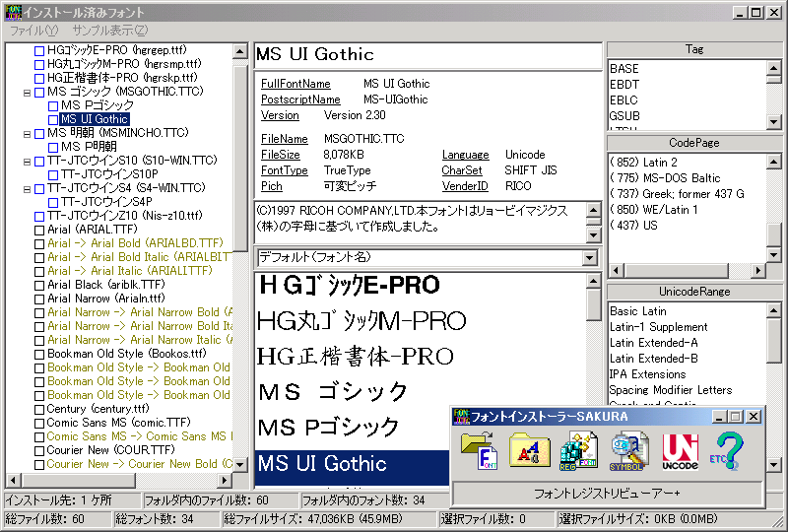Viewport: 788px width, 532px height.
Task: Click the font tree scroll up arrow
Action: [x=240, y=51]
